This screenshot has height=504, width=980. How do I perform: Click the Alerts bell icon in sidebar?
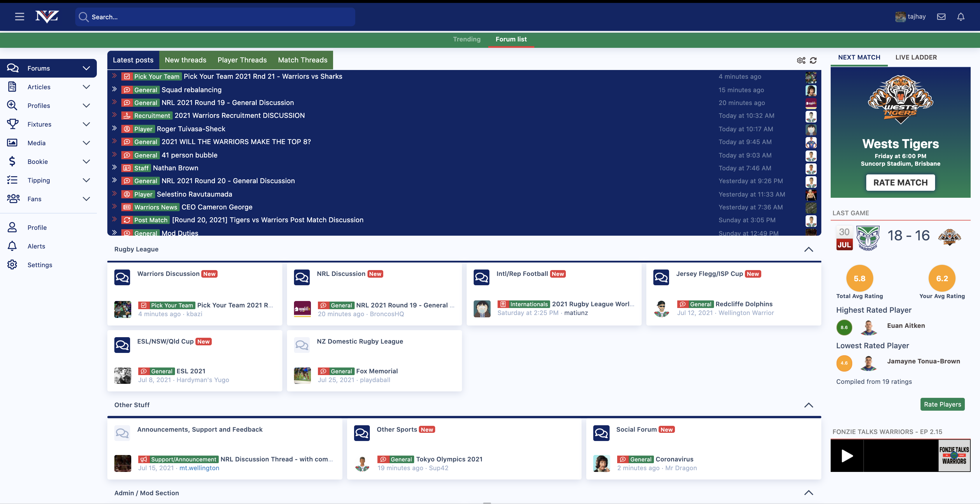(12, 246)
